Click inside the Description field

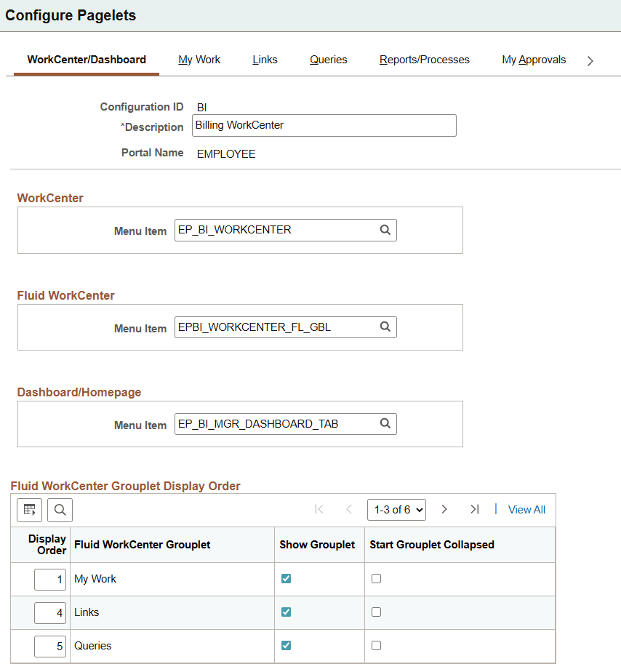pyautogui.click(x=324, y=125)
